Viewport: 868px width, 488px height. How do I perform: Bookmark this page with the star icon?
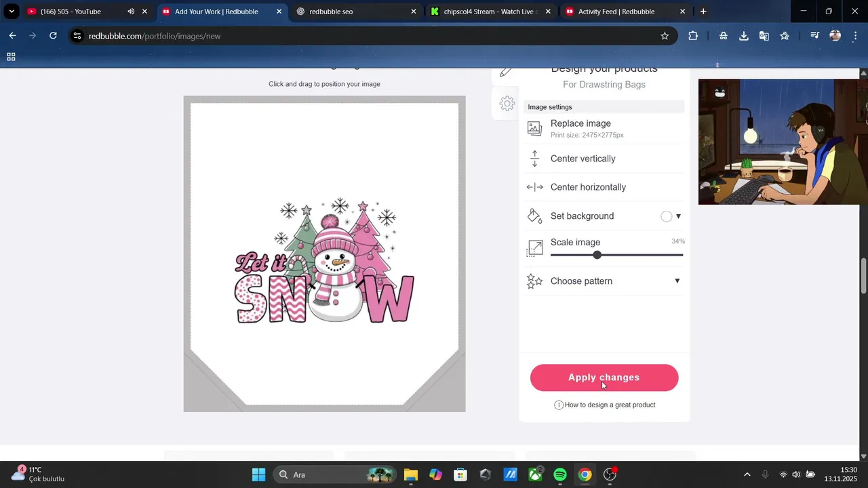tap(665, 36)
